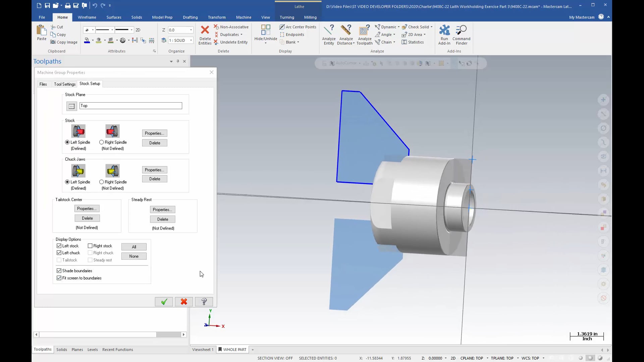Image resolution: width=644 pixels, height=362 pixels.
Task: Expand Chain analyze dropdown
Action: [x=394, y=42]
